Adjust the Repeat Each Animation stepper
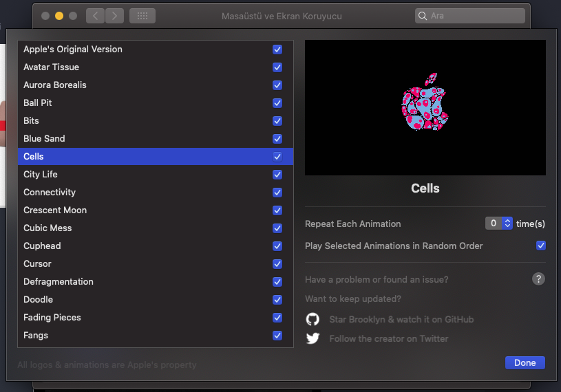 pyautogui.click(x=508, y=224)
